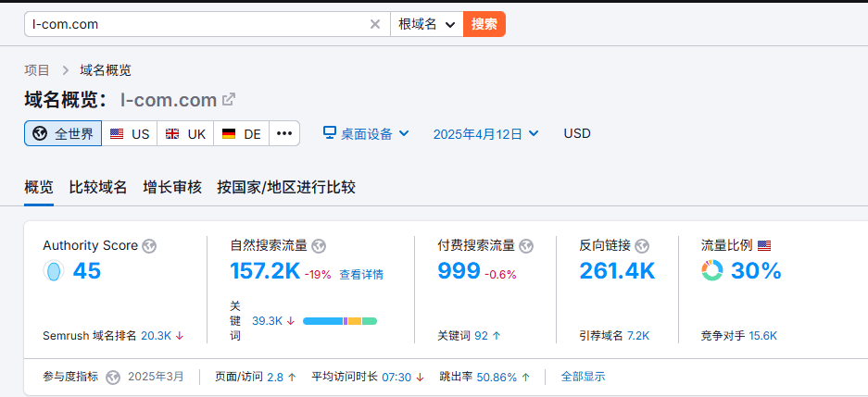868x397 pixels.
Task: Click globe icon next to 反向链接
Action: tap(642, 246)
